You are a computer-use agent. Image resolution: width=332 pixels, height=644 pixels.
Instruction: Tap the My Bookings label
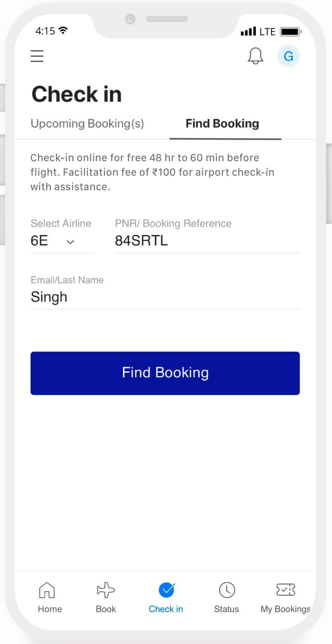(285, 609)
